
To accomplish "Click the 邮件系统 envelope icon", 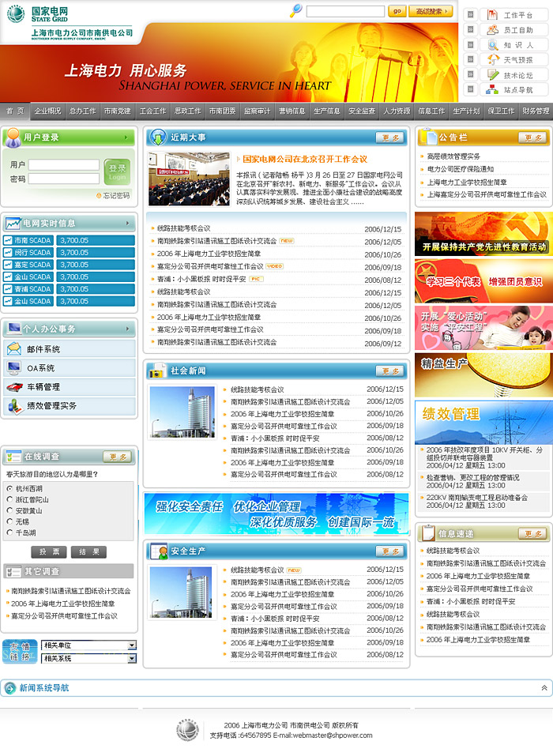I will click(x=14, y=348).
